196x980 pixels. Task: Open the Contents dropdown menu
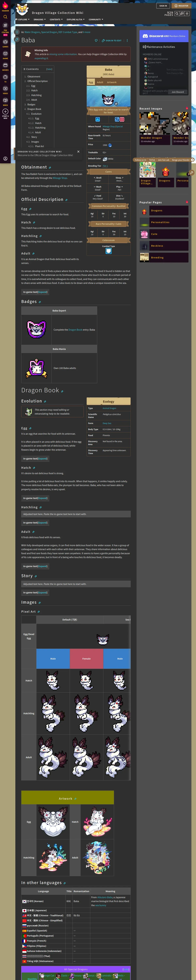56,19
